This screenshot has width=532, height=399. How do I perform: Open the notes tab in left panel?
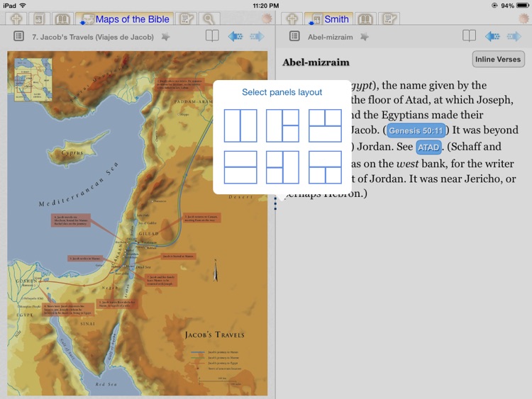187,18
